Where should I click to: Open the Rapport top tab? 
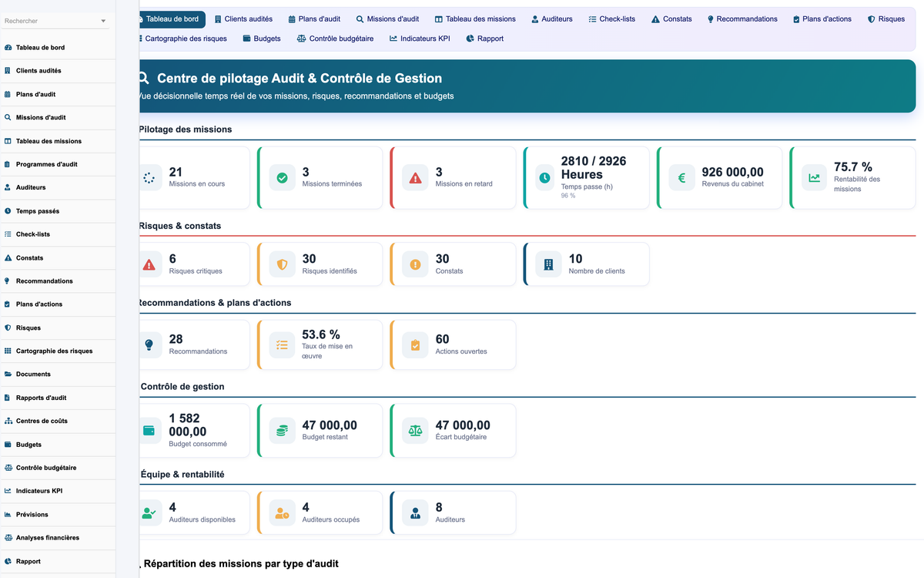(x=485, y=39)
